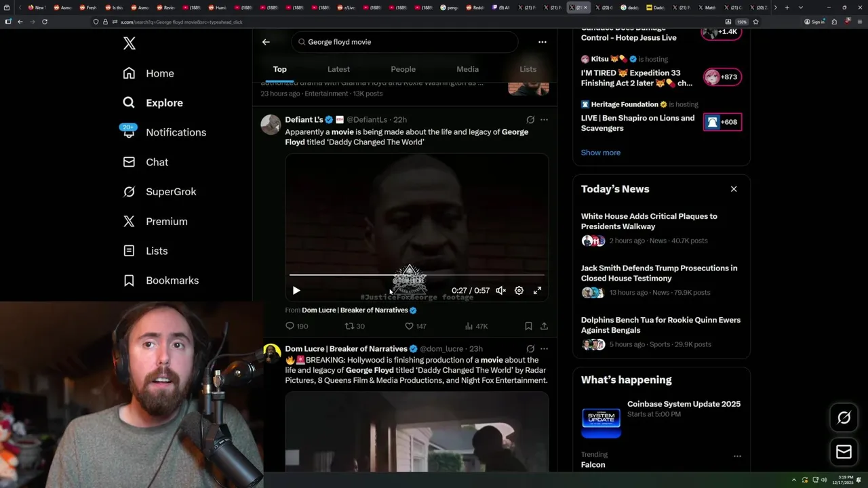The image size is (868, 488).
Task: Join Kitsu live space with +873
Action: coord(722,77)
